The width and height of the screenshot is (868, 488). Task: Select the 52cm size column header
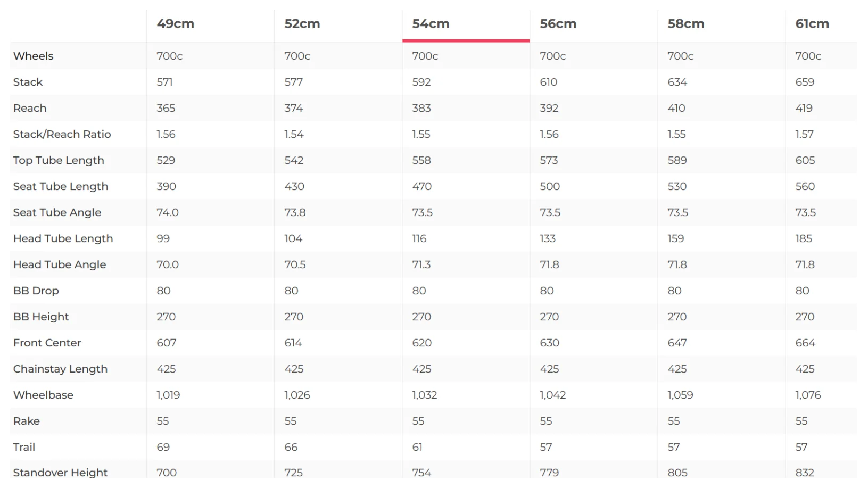302,24
